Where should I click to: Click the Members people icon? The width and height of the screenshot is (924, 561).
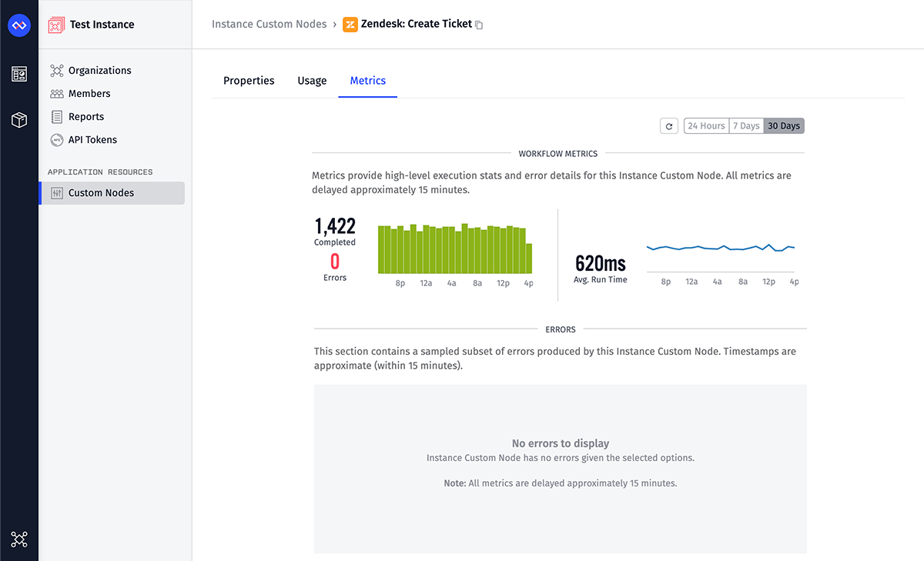[57, 94]
